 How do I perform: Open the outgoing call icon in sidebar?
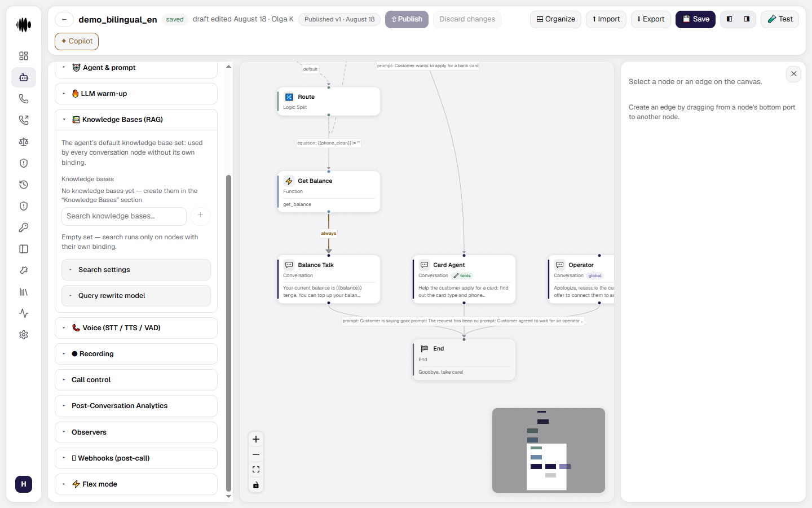coord(24,120)
